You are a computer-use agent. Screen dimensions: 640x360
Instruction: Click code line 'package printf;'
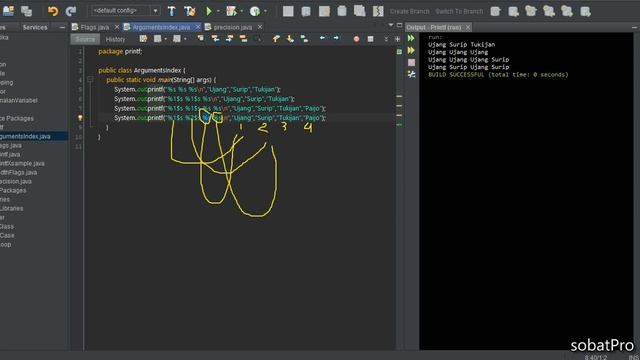[x=120, y=51]
